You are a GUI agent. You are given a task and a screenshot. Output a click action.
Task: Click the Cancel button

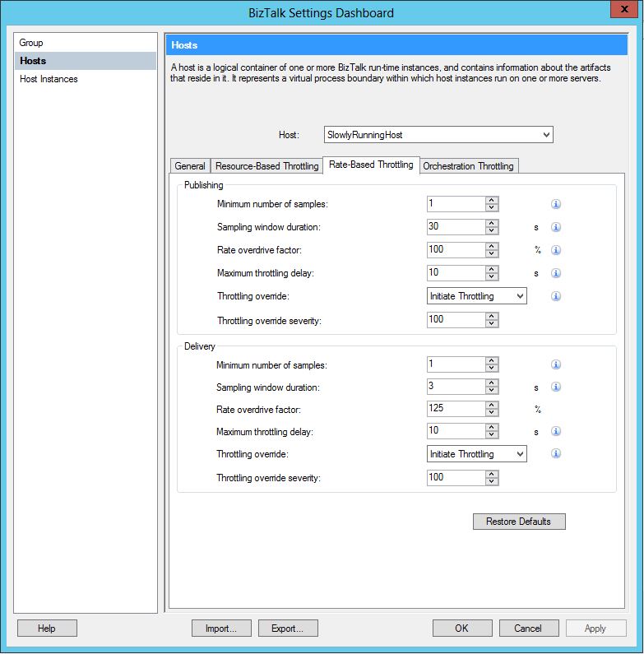pos(529,628)
